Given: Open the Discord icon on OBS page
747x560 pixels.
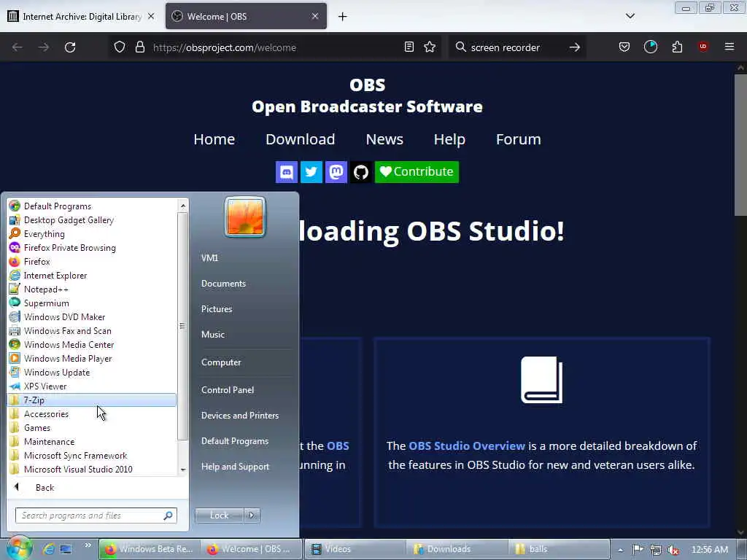Looking at the screenshot, I should click(286, 172).
